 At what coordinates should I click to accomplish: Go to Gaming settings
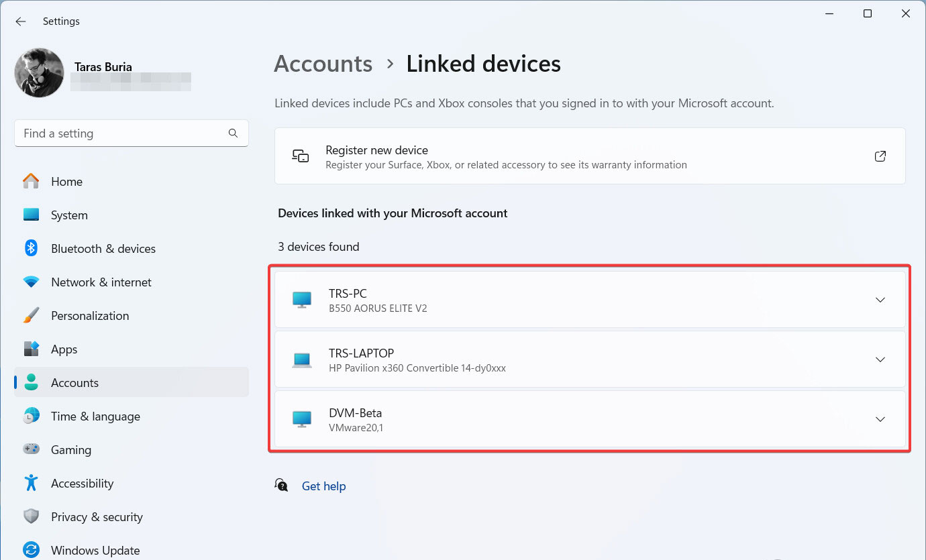71,450
